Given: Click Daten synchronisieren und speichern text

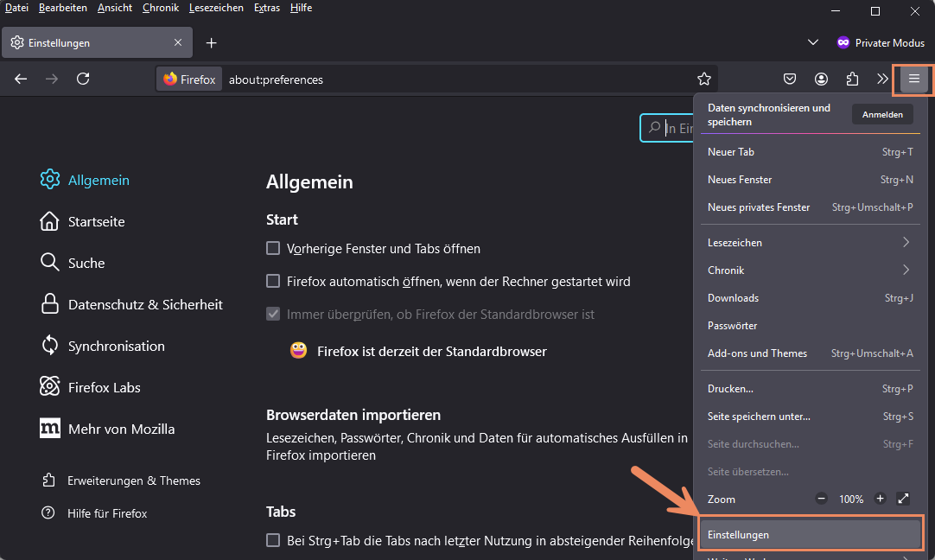Looking at the screenshot, I should 768,114.
